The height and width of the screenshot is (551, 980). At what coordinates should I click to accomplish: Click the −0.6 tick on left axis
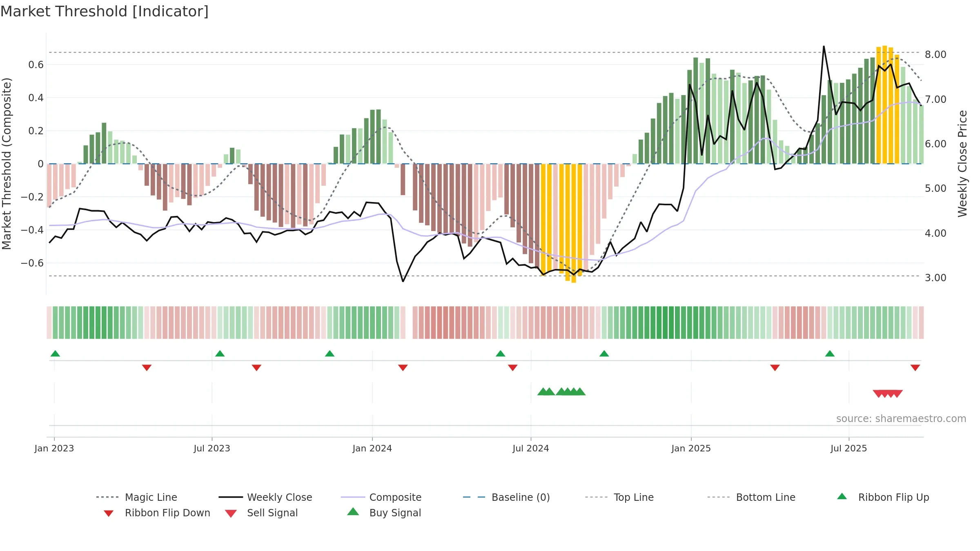(x=32, y=263)
